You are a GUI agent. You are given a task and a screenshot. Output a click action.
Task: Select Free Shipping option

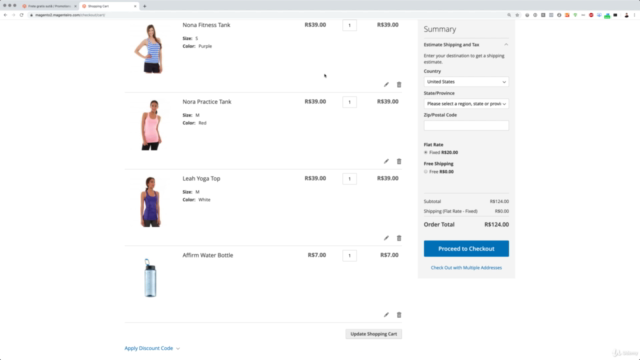(426, 171)
